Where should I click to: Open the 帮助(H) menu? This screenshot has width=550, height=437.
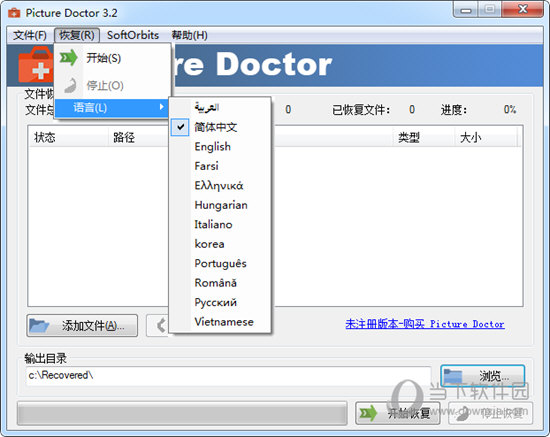click(189, 35)
